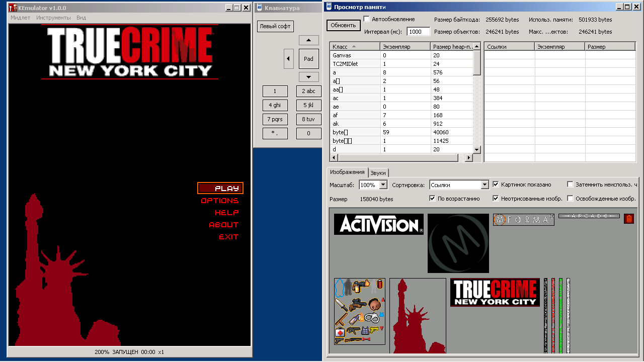Open Вид menu

pyautogui.click(x=81, y=18)
